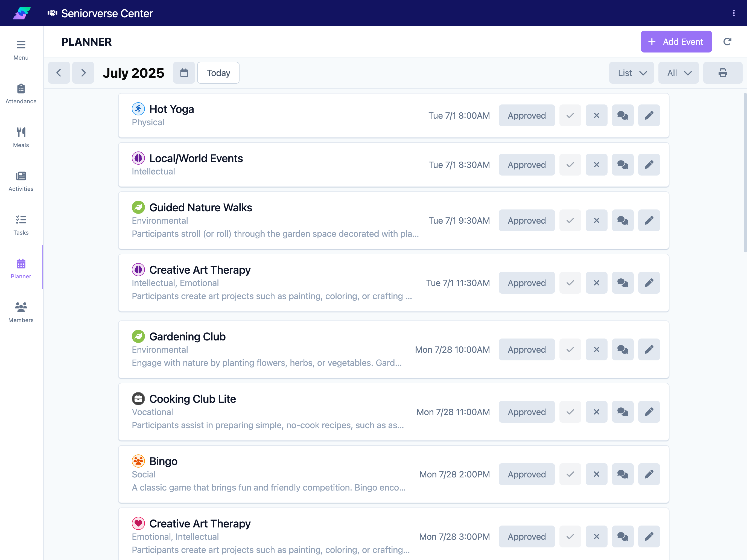Approve the 7/1 Creative Art Therapy event
747x560 pixels.
click(570, 283)
